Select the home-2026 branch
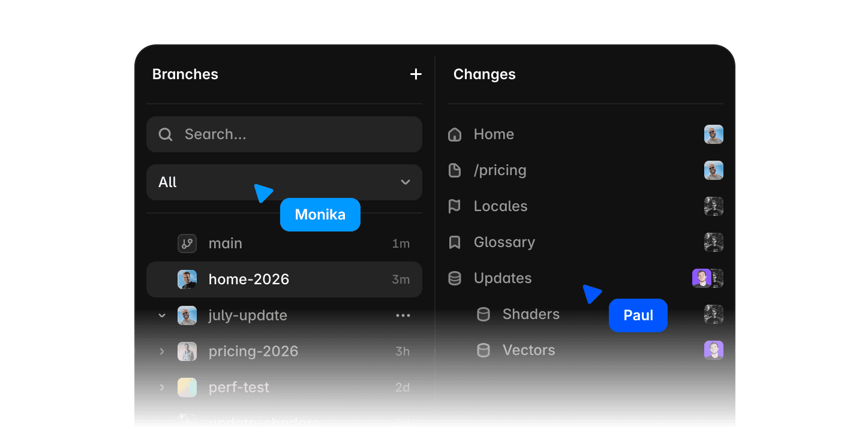 click(x=284, y=279)
